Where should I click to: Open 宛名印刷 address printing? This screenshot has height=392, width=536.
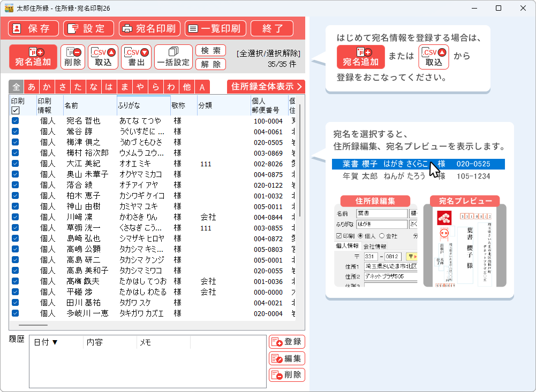pyautogui.click(x=149, y=28)
